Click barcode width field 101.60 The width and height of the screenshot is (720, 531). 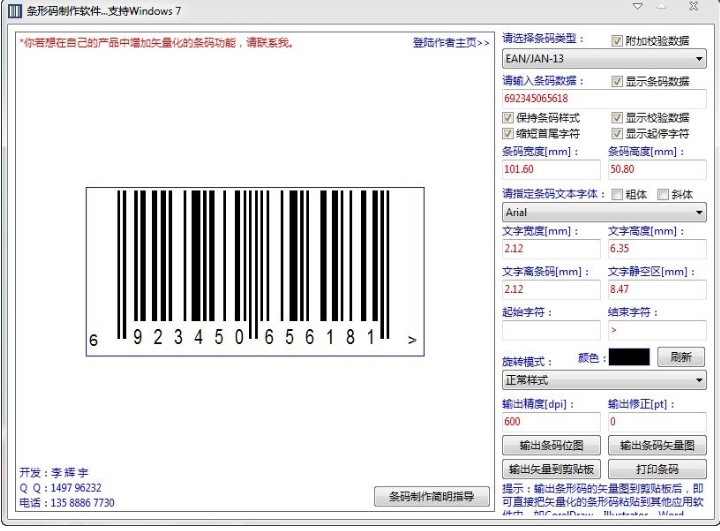(551, 169)
